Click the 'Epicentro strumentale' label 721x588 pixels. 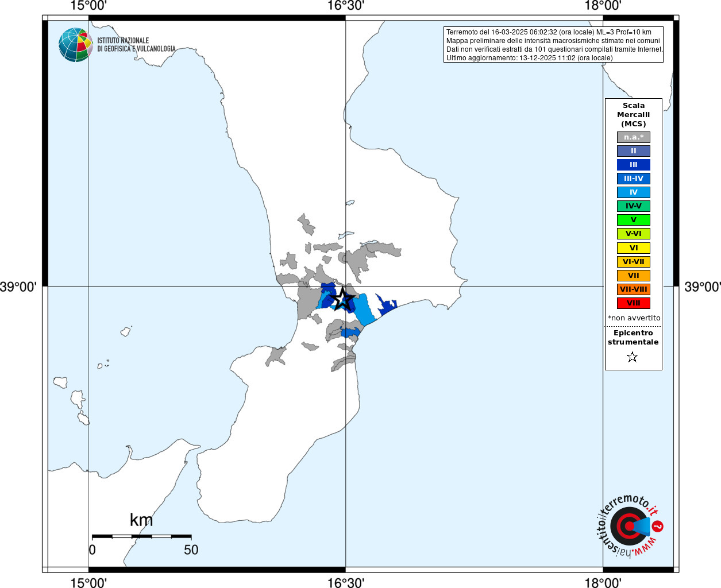(x=633, y=338)
